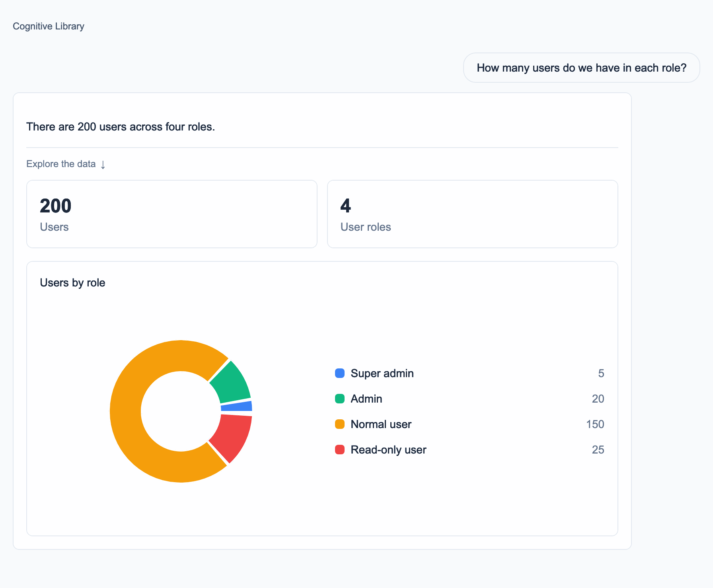Screen dimensions: 713x588
Task: Click the red Read-only user donut segment
Action: coord(233,436)
